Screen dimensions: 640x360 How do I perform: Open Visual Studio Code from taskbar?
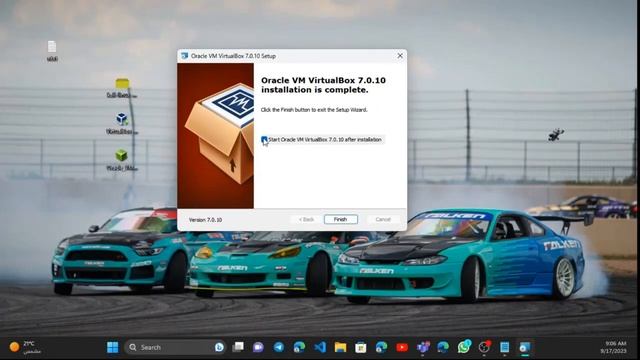(320, 347)
